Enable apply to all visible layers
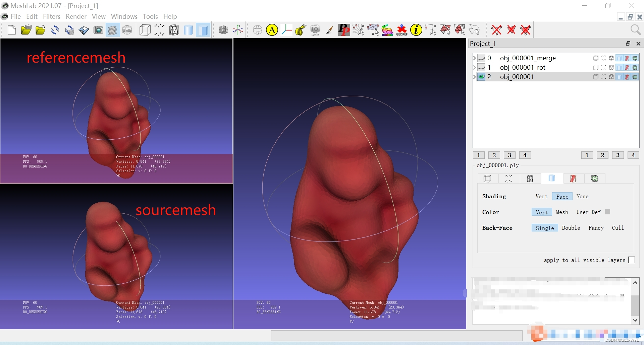 pyautogui.click(x=632, y=260)
